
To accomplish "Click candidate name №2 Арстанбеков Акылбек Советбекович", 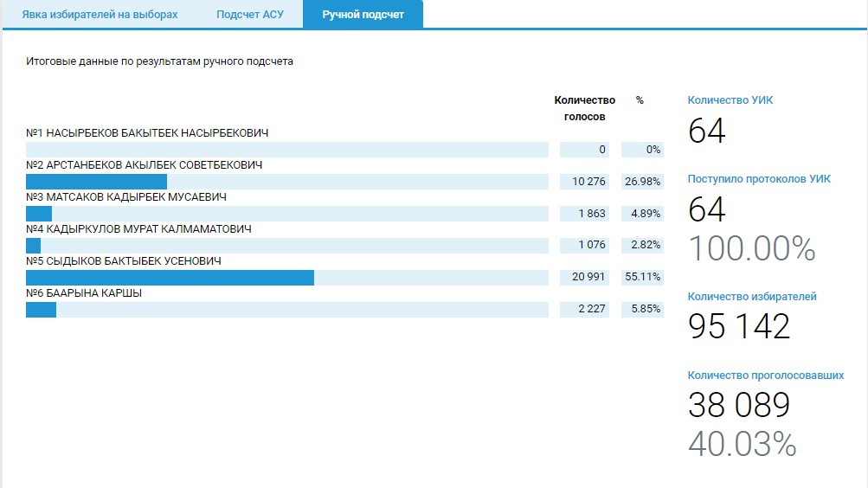I will point(145,165).
